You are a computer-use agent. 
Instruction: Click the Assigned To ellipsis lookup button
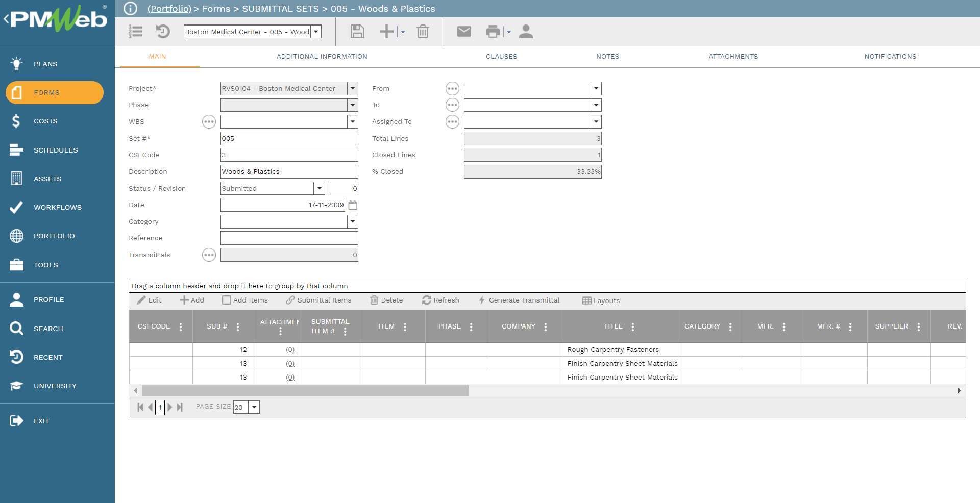pos(452,122)
